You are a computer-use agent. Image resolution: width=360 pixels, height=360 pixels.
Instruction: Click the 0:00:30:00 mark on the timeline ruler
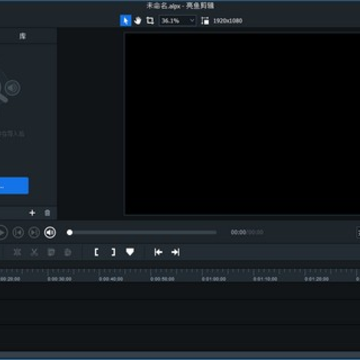tap(59, 279)
